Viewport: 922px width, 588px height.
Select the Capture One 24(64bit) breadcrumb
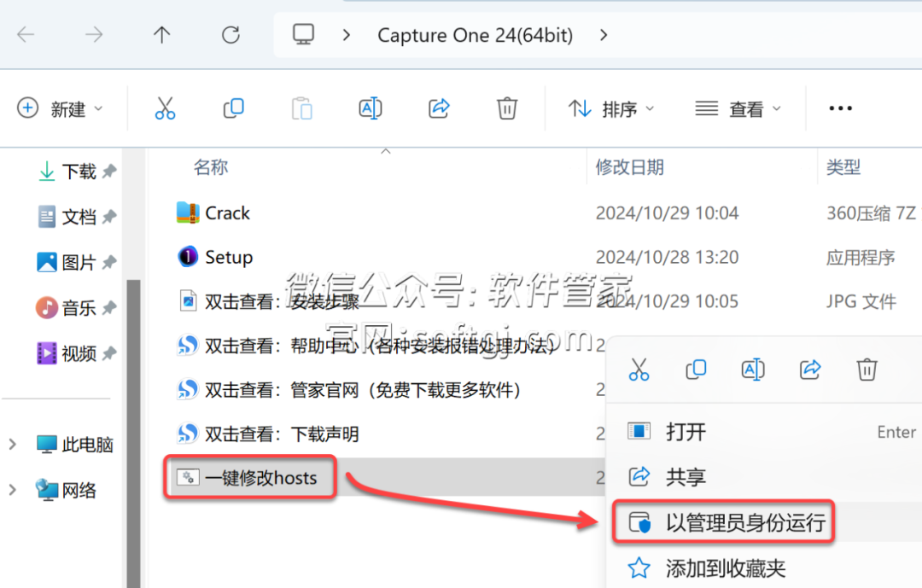coord(476,35)
